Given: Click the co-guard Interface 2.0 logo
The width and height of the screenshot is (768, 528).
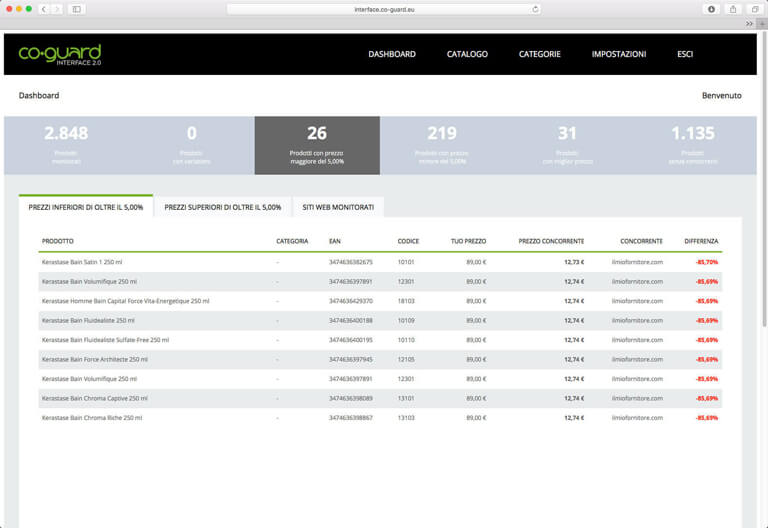Looking at the screenshot, I should coord(60,54).
